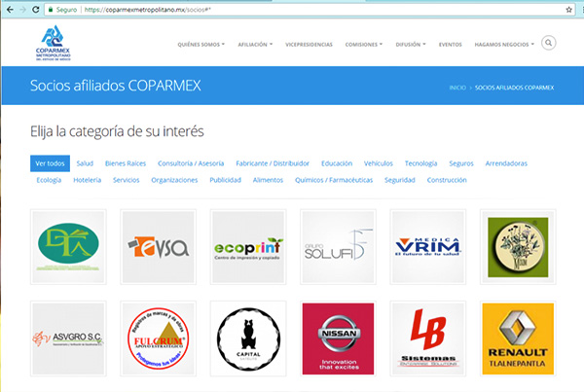This screenshot has height=392, width=584.
Task: Open the green floral emblem card
Action: tap(518, 247)
